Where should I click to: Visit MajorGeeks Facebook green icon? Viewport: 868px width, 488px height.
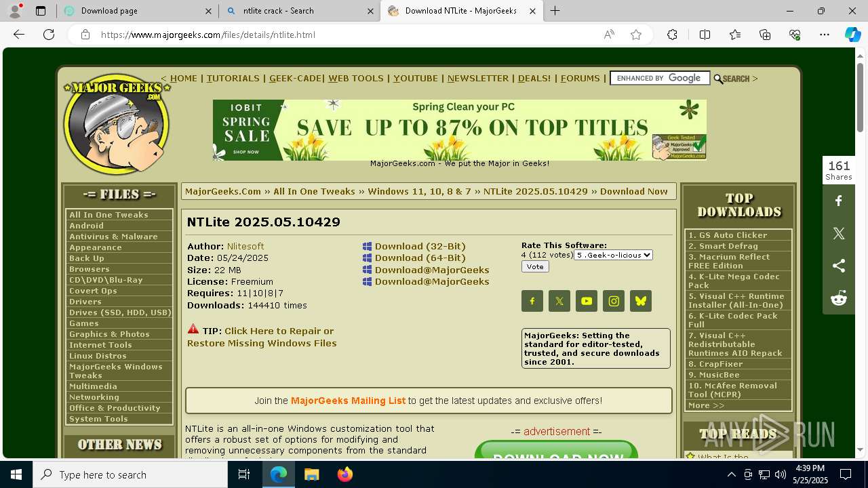532,301
